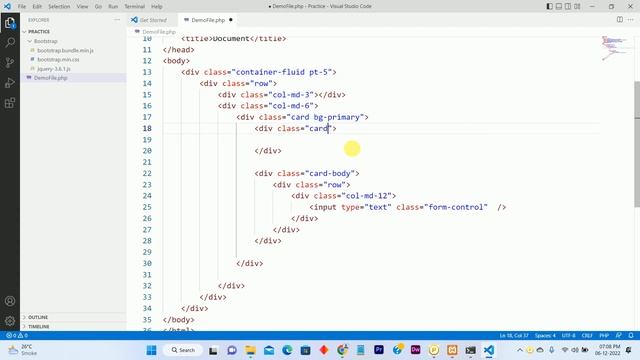Image resolution: width=640 pixels, height=360 pixels.
Task: Open the Source Control view
Action: point(10,62)
